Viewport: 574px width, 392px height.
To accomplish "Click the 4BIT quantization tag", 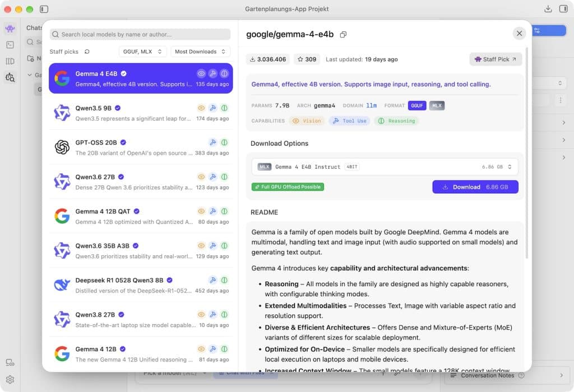I will click(x=352, y=167).
